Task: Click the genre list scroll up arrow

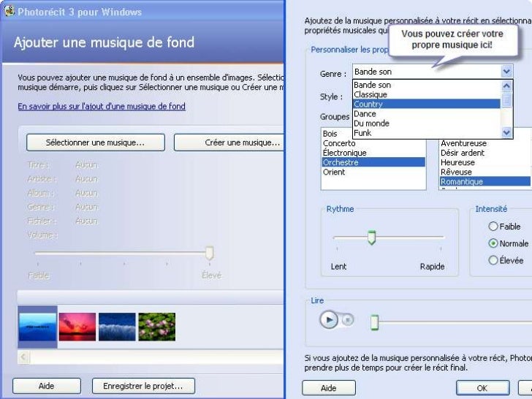Action: (x=506, y=85)
